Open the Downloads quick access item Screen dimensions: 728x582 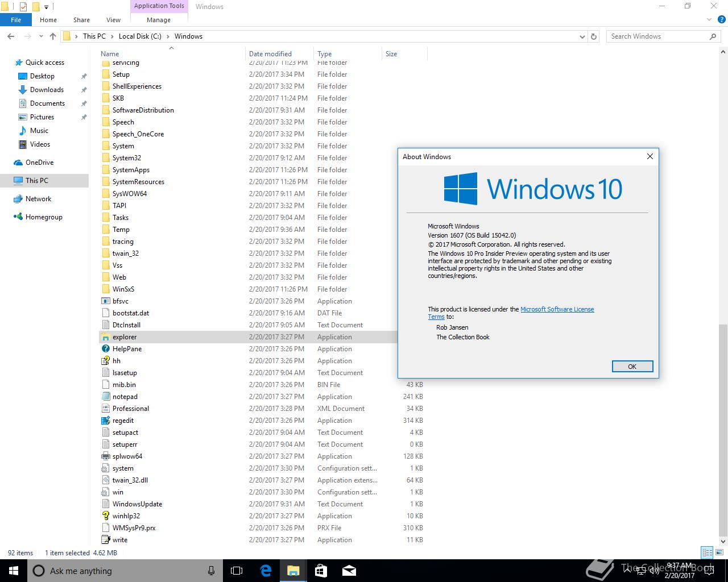pos(47,90)
